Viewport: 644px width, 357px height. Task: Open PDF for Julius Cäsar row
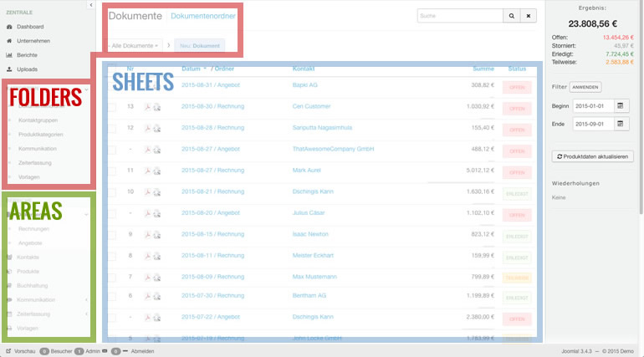click(x=147, y=214)
